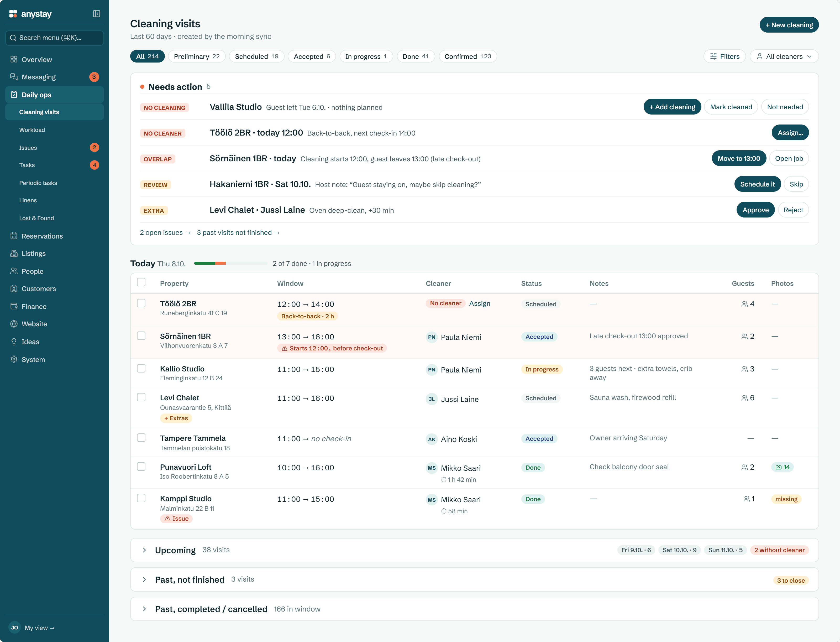Click the 2 without cleaner badge
840x642 pixels.
coord(779,550)
